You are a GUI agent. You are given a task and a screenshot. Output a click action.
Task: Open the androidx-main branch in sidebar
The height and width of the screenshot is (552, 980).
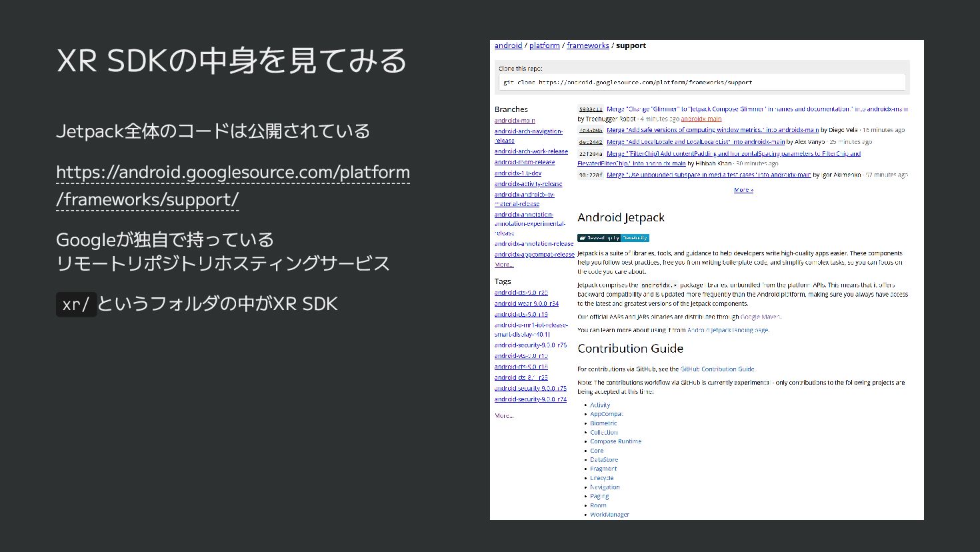pos(515,121)
